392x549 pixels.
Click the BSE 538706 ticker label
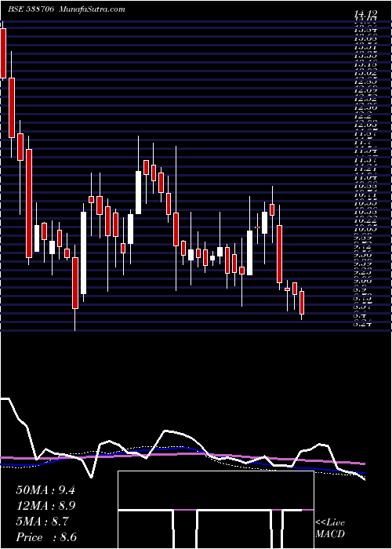31,9
